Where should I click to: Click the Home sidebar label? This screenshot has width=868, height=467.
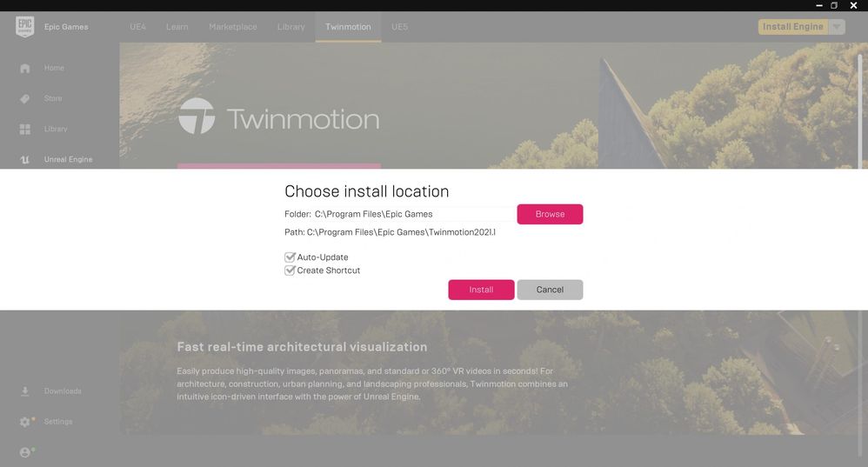click(54, 68)
